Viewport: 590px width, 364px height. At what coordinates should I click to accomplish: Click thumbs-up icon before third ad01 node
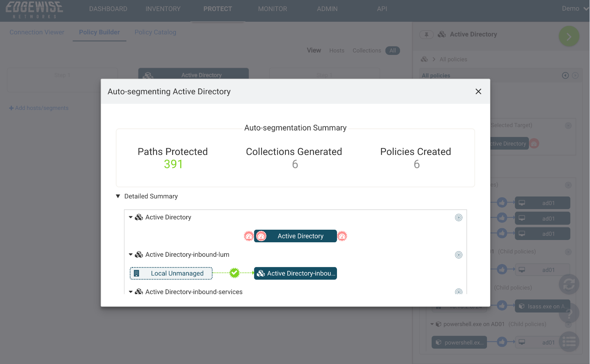pyautogui.click(x=502, y=233)
